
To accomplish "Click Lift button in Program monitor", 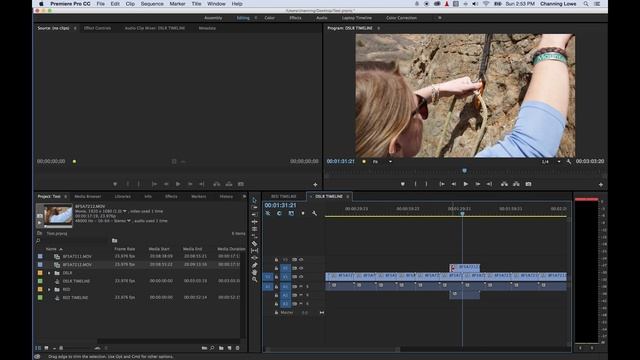I will click(x=504, y=184).
